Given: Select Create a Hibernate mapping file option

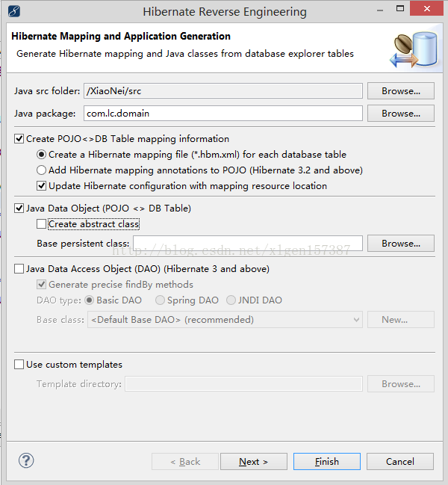Looking at the screenshot, I should [x=42, y=154].
